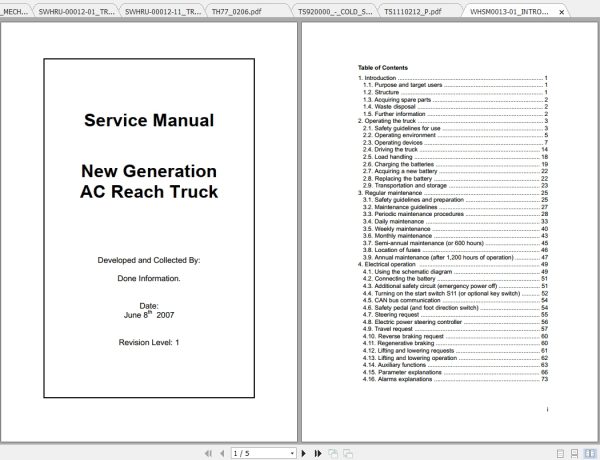Image resolution: width=600 pixels, height=460 pixels.
Task: Click 4.9. Travel request entry
Action: (x=455, y=329)
